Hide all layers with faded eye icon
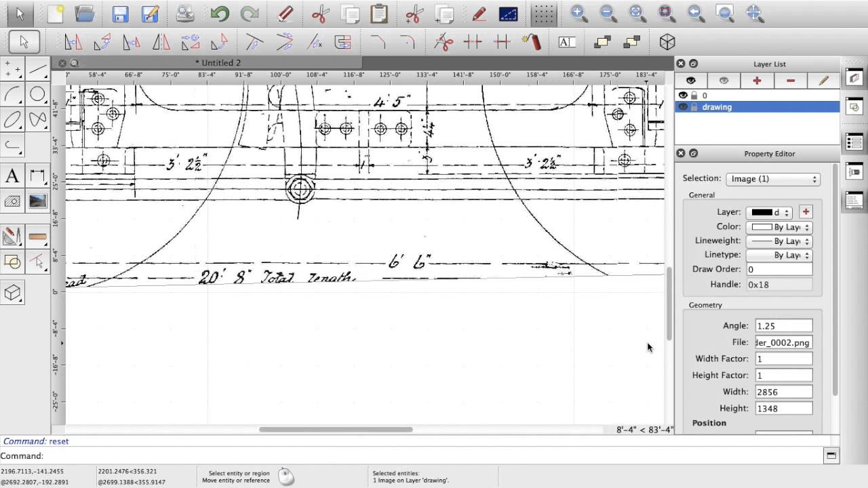The height and width of the screenshot is (488, 868). click(724, 81)
